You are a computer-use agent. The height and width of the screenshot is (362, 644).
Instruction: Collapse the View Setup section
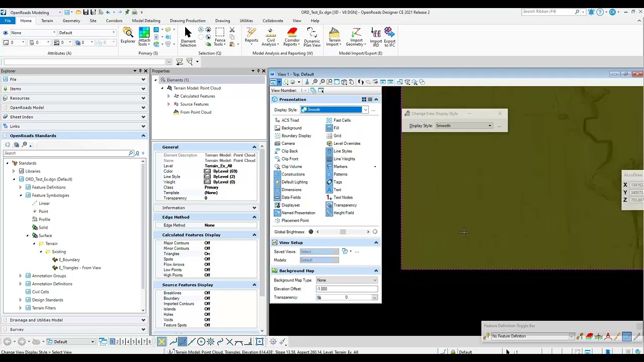pos(376,242)
